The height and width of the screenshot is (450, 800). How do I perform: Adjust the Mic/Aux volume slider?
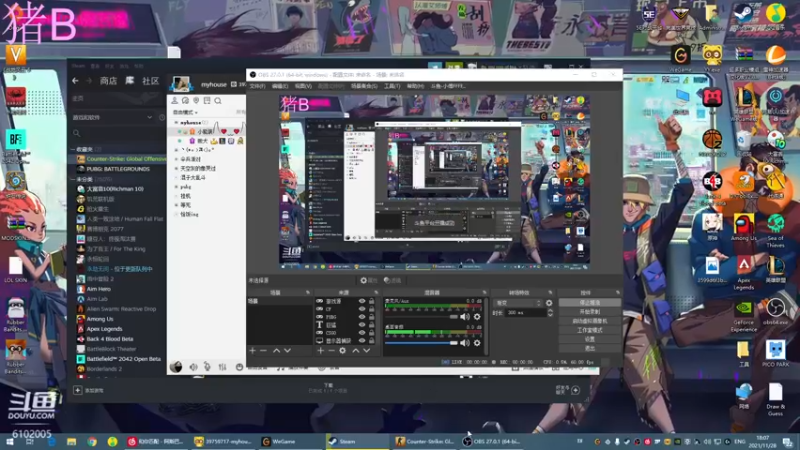(x=421, y=317)
